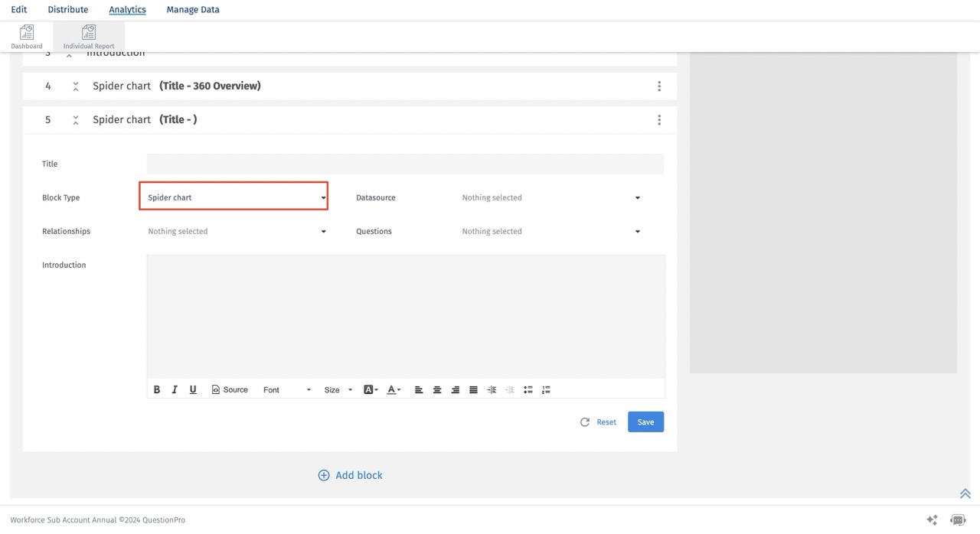980x534 pixels.
Task: Open options menu for 360 Overview block
Action: (659, 86)
